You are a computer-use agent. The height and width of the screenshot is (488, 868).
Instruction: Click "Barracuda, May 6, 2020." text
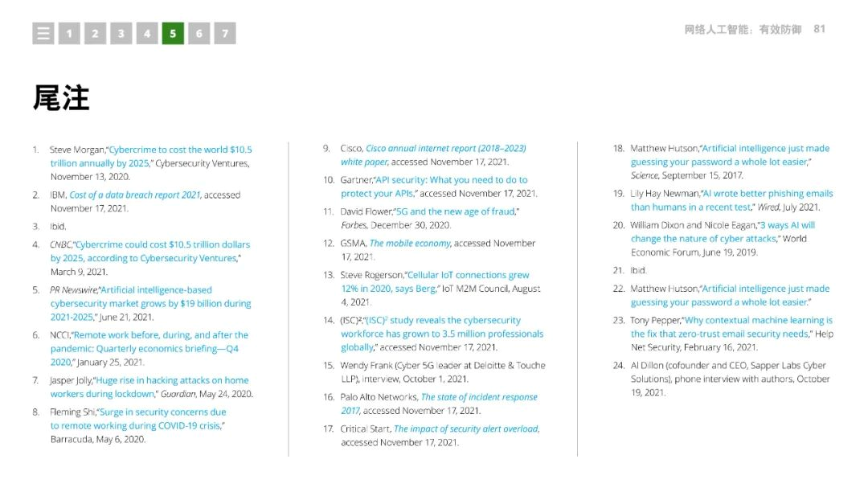(x=98, y=439)
